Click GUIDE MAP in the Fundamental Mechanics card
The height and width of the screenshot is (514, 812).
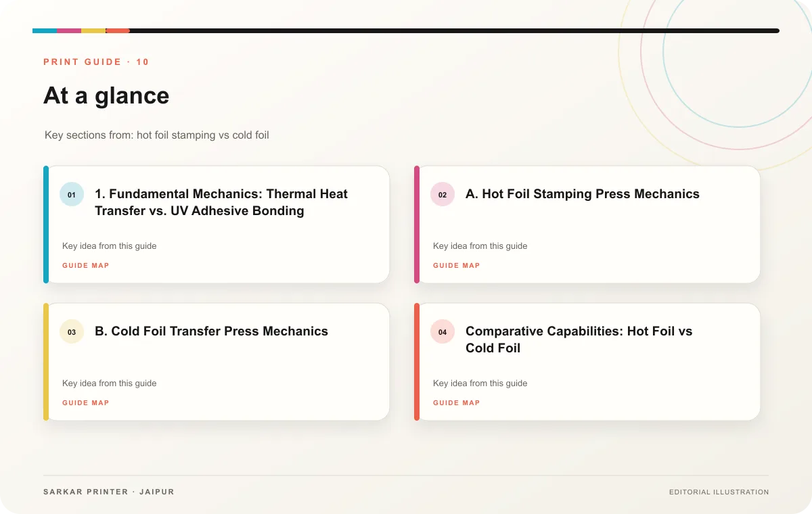[x=86, y=266]
